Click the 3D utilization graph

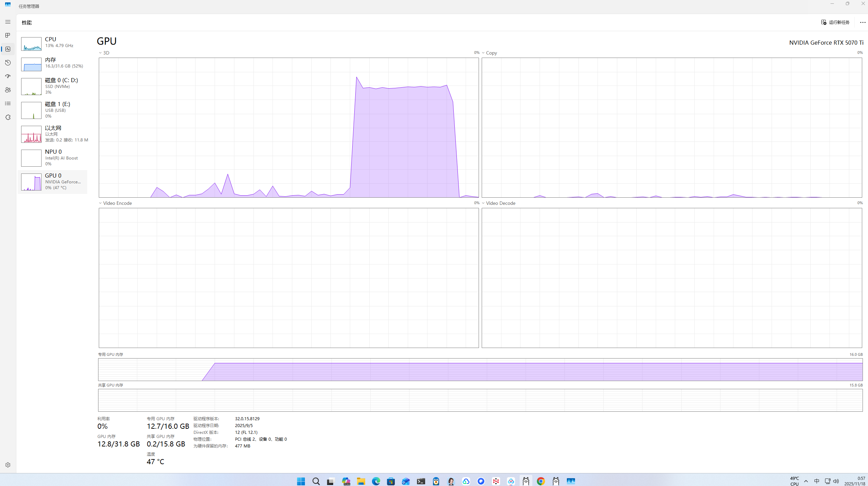coord(289,127)
